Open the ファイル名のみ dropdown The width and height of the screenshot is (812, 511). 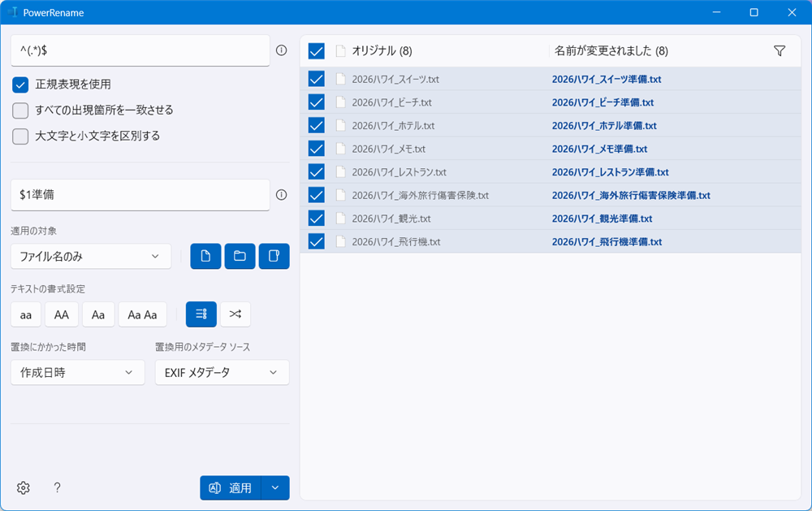(x=90, y=256)
